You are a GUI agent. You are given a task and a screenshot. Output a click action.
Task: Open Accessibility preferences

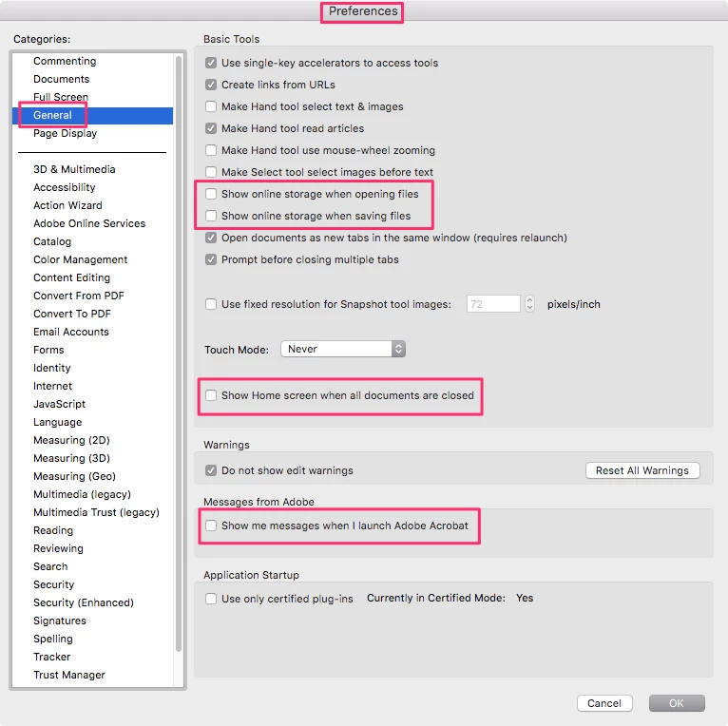[64, 187]
